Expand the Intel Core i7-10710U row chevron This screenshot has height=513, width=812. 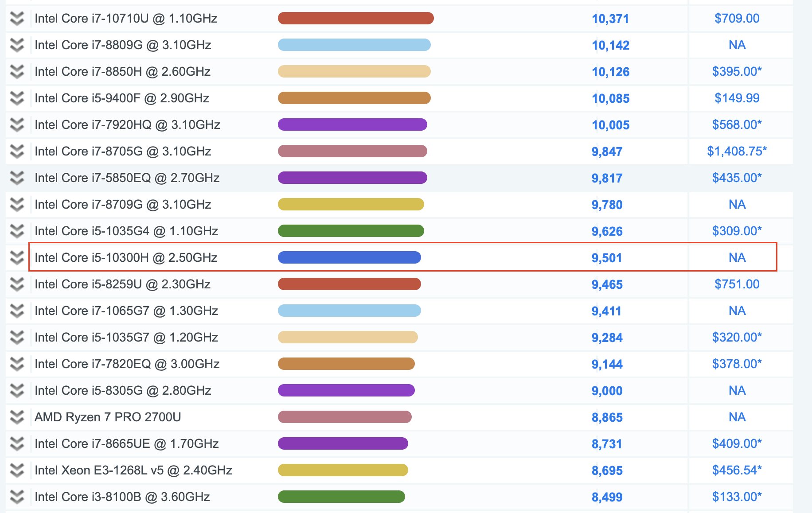tap(17, 19)
